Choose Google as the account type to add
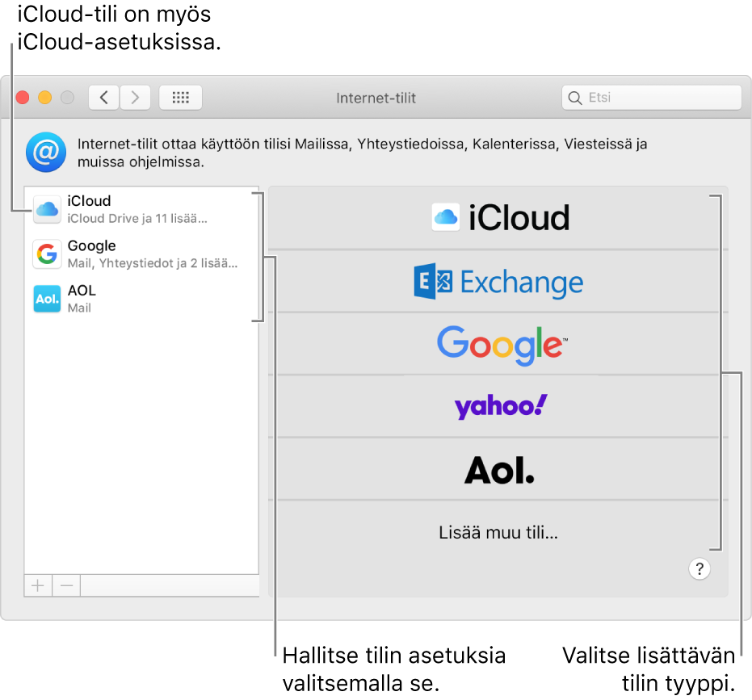 (x=498, y=344)
